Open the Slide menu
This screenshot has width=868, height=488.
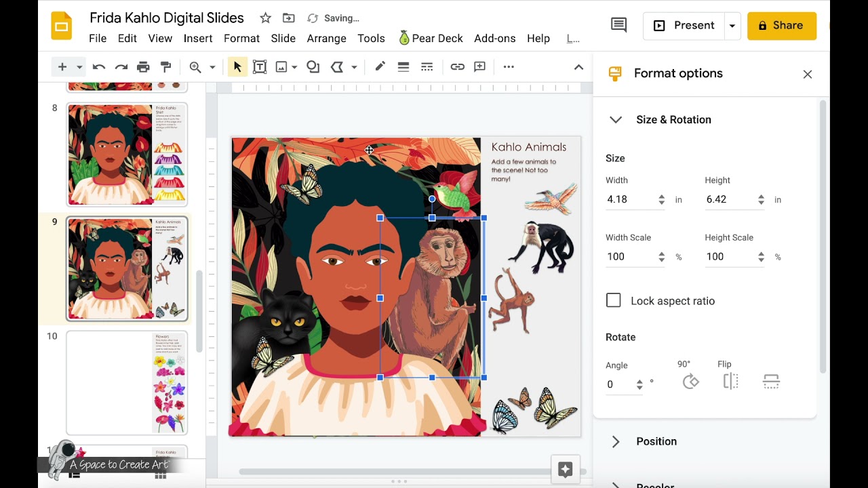coord(283,39)
